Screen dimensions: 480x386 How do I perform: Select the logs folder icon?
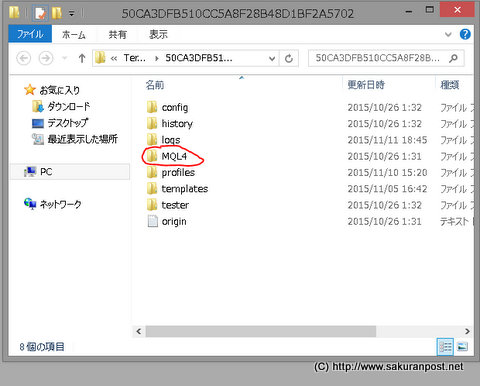(152, 140)
